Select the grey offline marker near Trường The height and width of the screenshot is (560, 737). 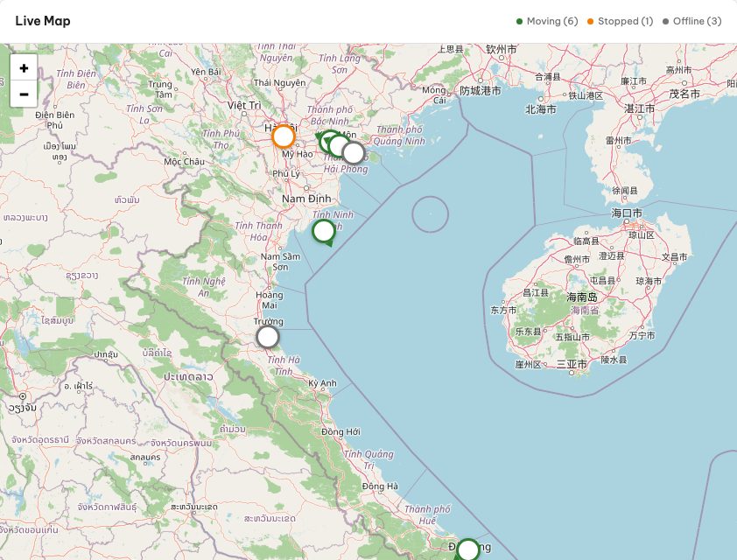click(268, 337)
